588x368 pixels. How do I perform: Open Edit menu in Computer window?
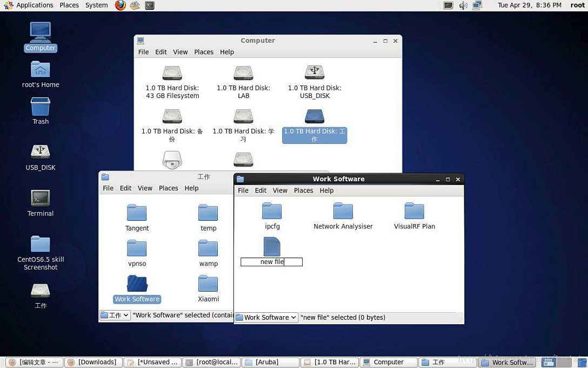pos(161,52)
